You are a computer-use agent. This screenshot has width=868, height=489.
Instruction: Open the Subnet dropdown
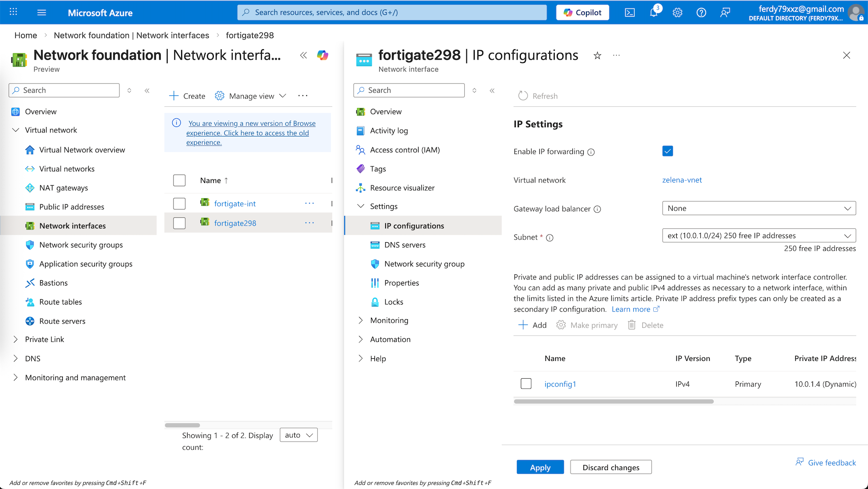759,235
